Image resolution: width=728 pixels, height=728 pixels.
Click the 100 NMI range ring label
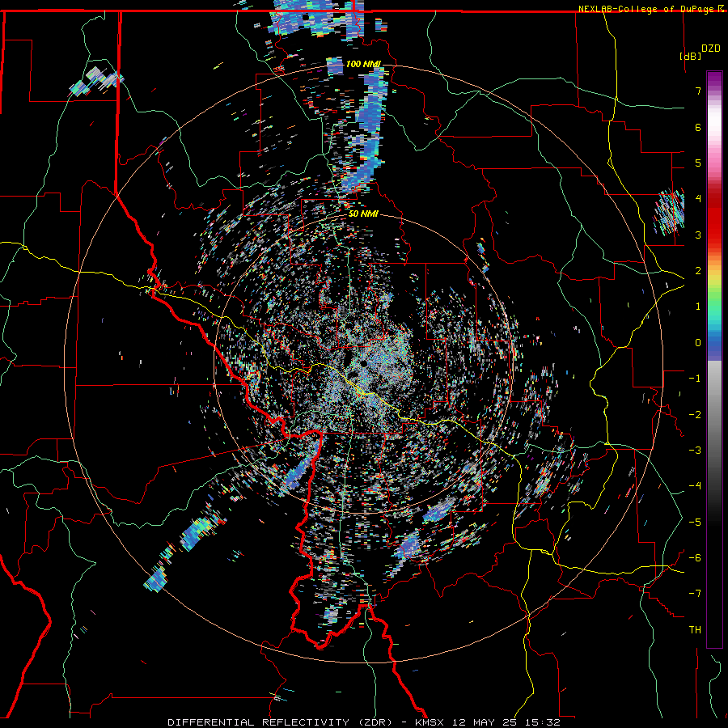[362, 64]
